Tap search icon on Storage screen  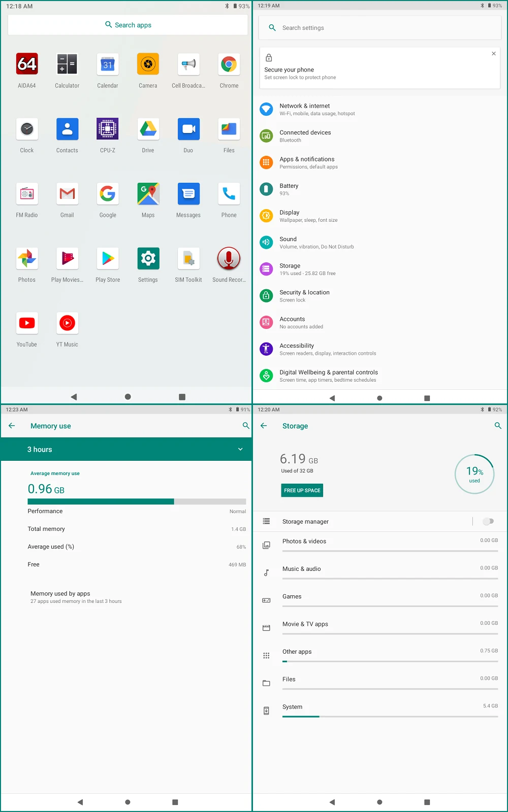pos(498,426)
